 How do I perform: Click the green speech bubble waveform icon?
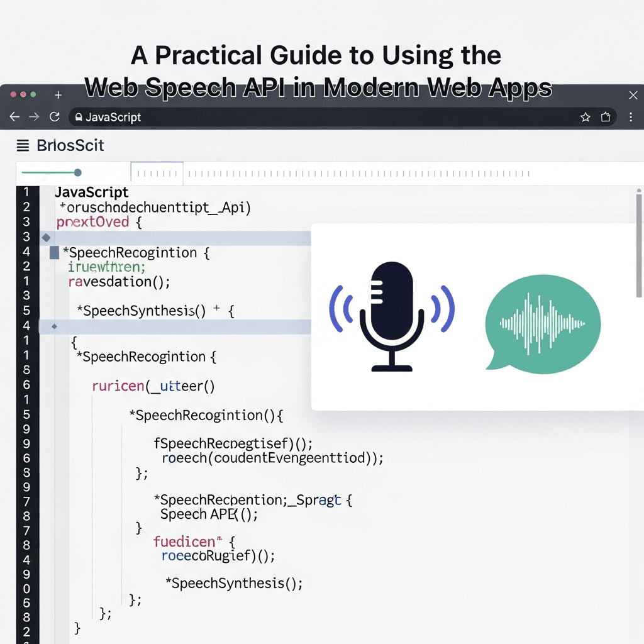(x=542, y=324)
